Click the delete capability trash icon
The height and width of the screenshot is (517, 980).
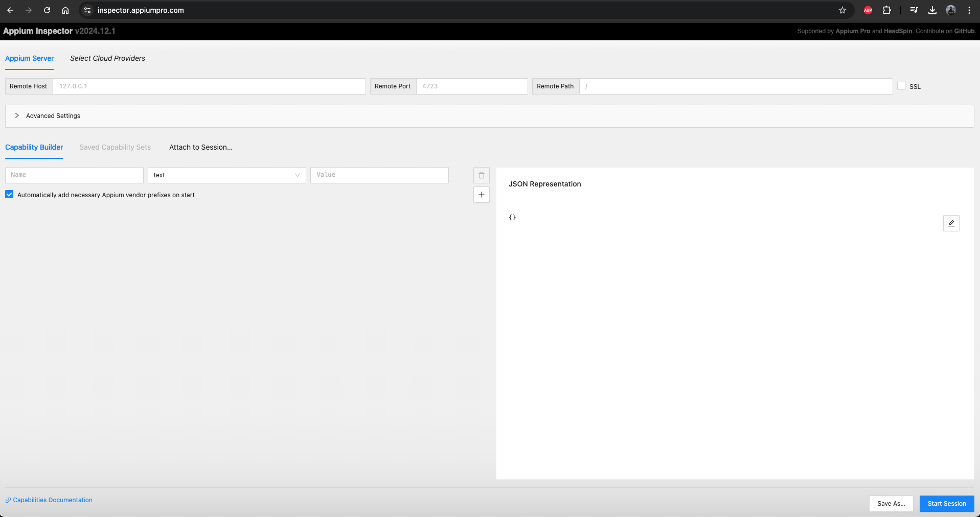481,175
